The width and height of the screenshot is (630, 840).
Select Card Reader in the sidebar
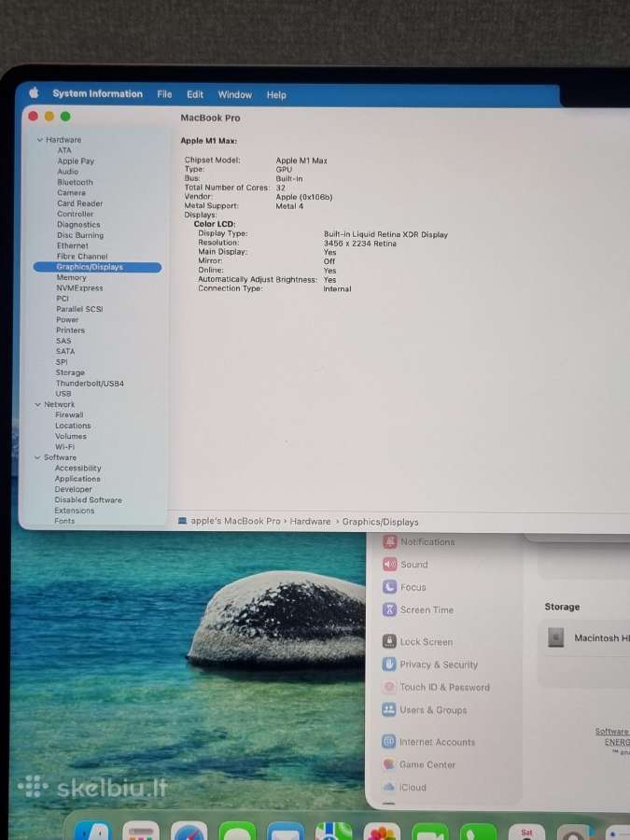80,203
